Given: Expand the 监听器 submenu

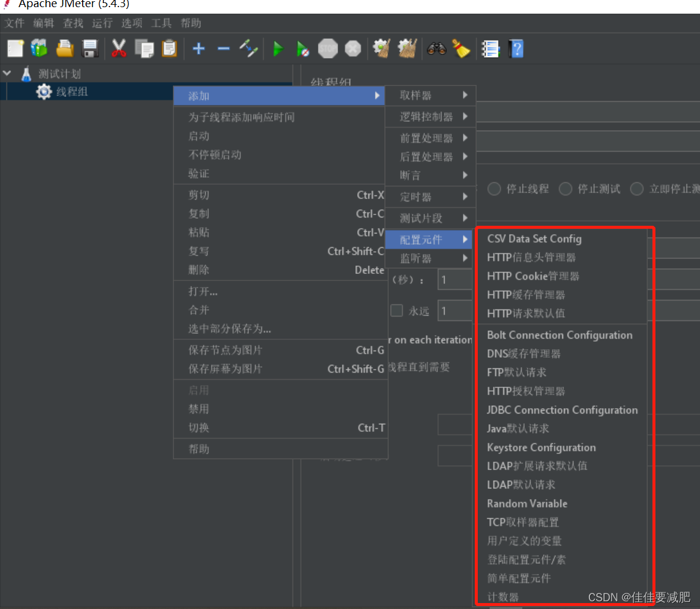Looking at the screenshot, I should pos(429,258).
